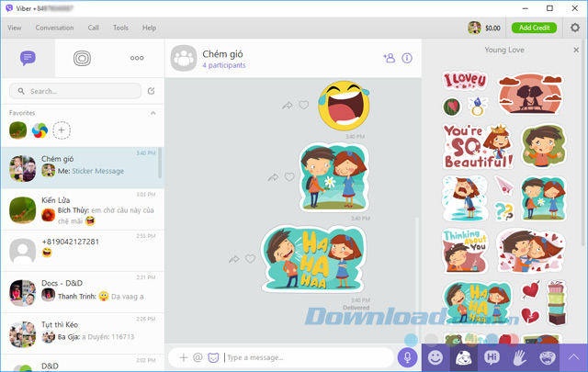Open the View menu

[x=15, y=28]
